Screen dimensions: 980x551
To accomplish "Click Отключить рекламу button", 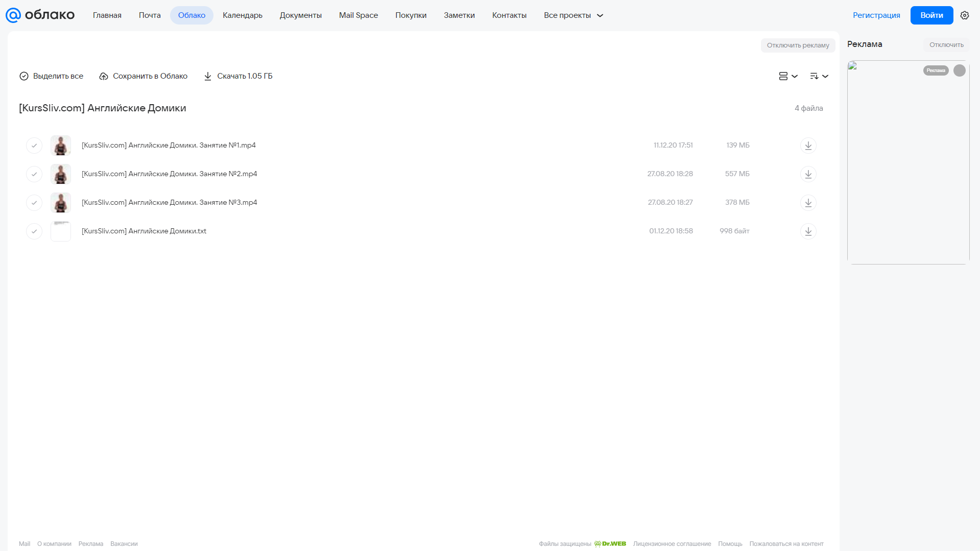I will coord(798,45).
